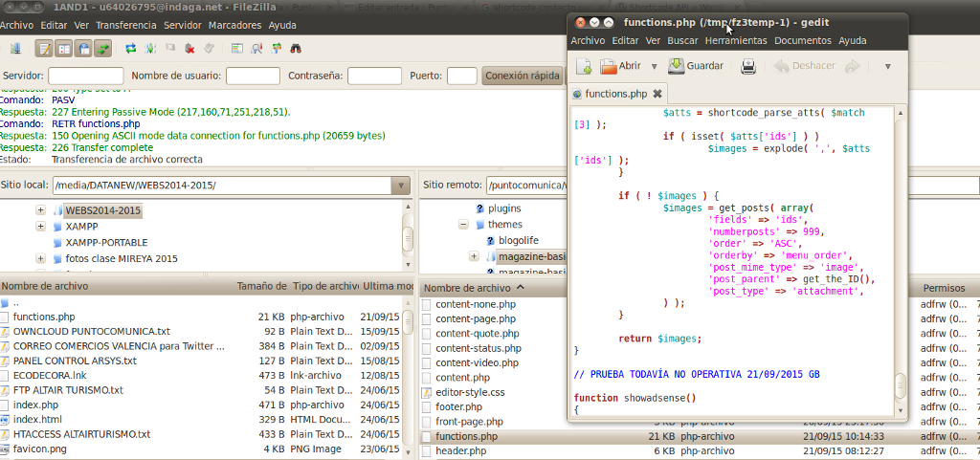This screenshot has width=980, height=460.
Task: Toggle the transfer queue view
Action: (x=102, y=48)
